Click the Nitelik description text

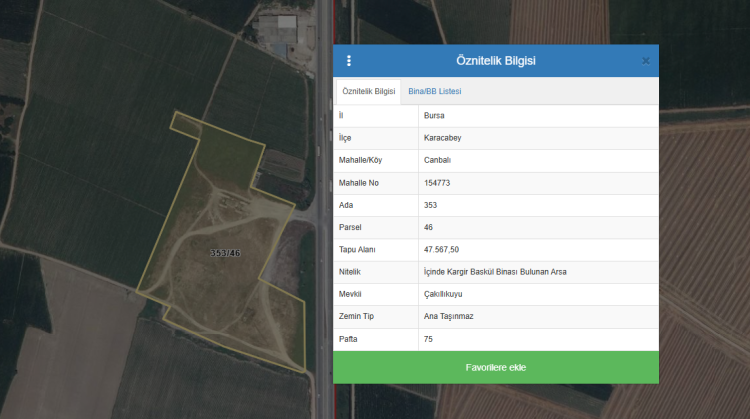pyautogui.click(x=495, y=272)
